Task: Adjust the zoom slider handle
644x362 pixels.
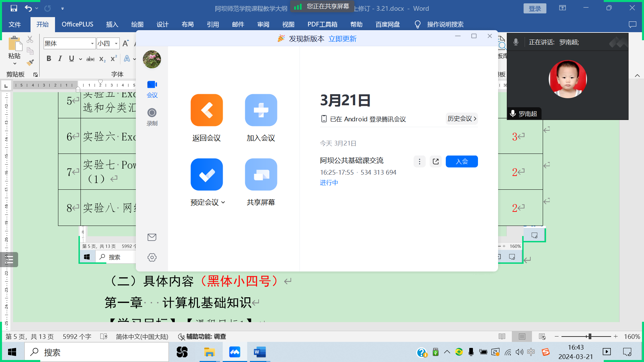Action: click(x=590, y=336)
